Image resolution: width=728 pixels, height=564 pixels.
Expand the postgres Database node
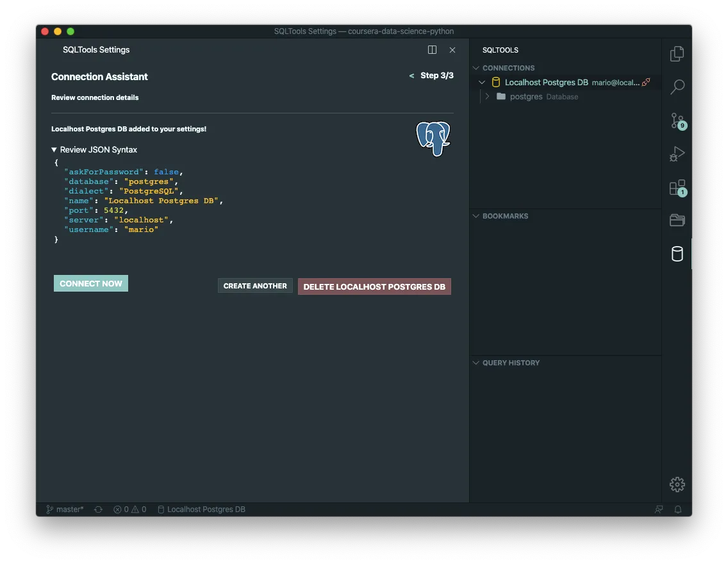click(487, 96)
